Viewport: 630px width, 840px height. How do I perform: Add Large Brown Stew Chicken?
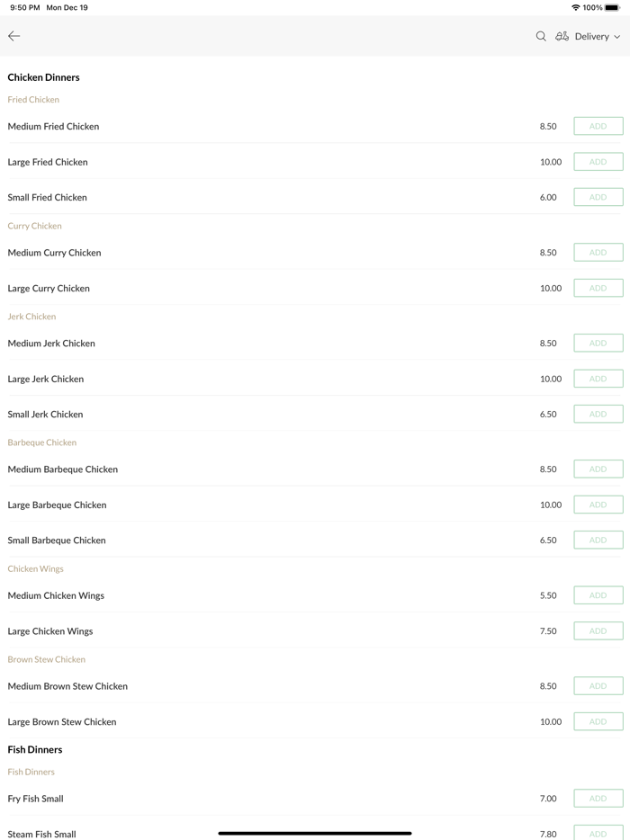tap(598, 721)
